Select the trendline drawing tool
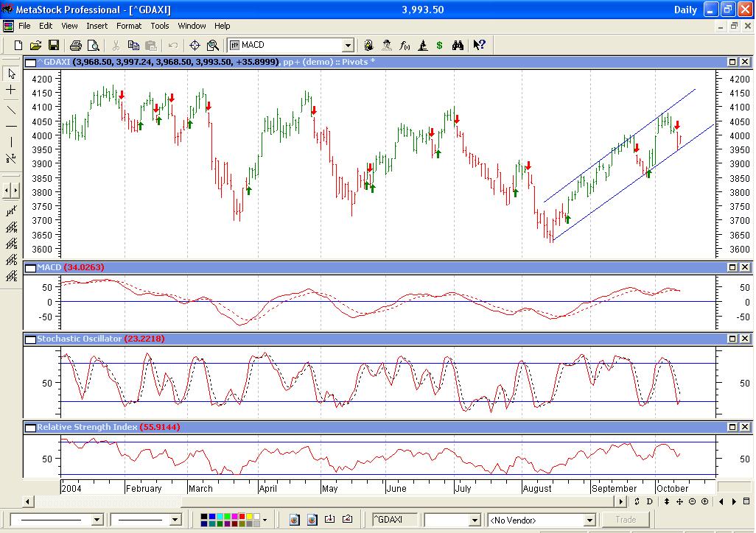The image size is (756, 533). pyautogui.click(x=11, y=110)
